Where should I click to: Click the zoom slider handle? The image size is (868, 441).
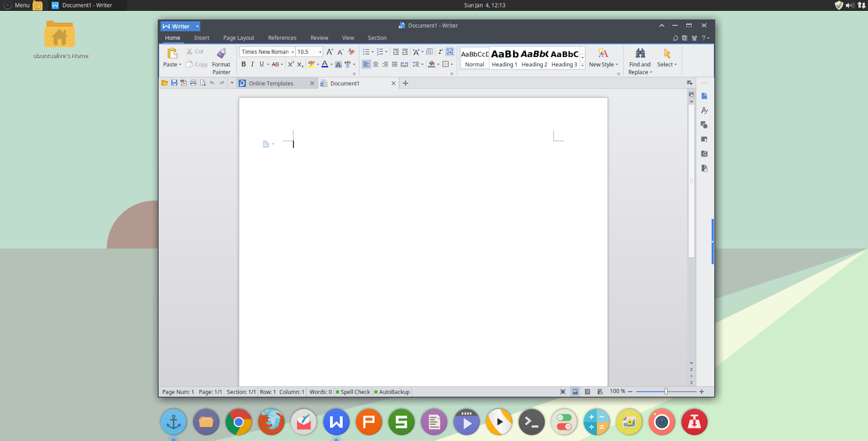pyautogui.click(x=666, y=392)
